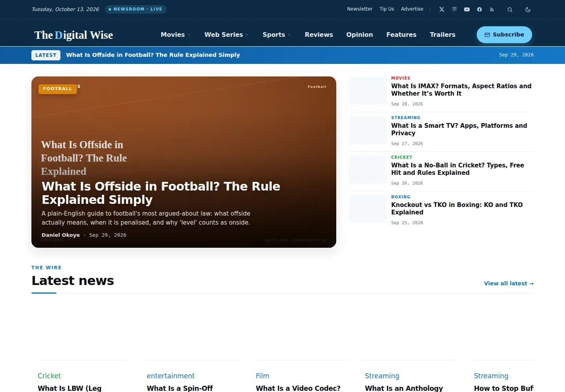Viewport: 565px width, 392px height.
Task: Open thumbnail of Knockout vs TKO article
Action: (368, 209)
